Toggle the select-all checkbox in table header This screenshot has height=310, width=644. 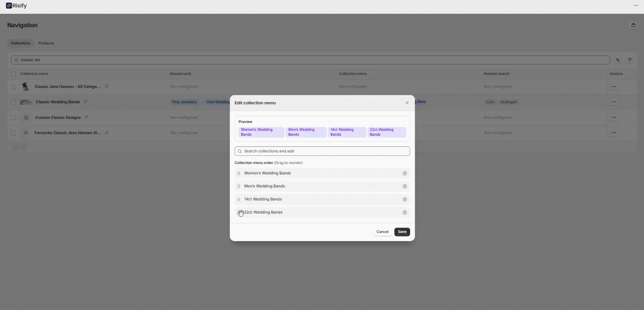(13, 74)
